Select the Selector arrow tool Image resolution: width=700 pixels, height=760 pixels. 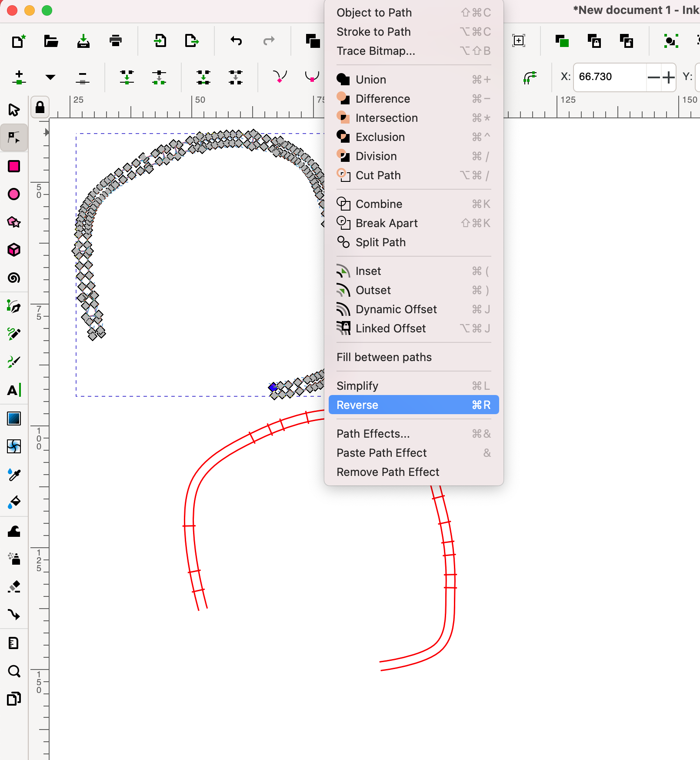[x=14, y=110]
